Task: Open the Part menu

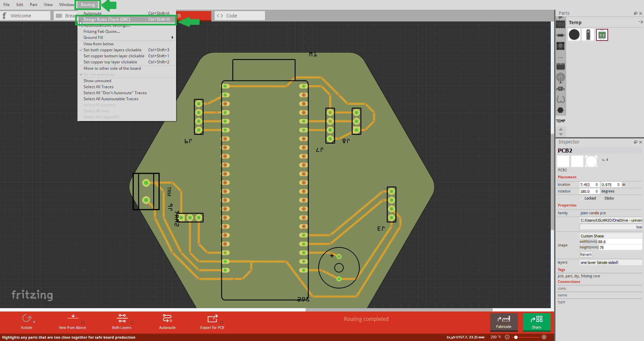Action: click(x=34, y=5)
